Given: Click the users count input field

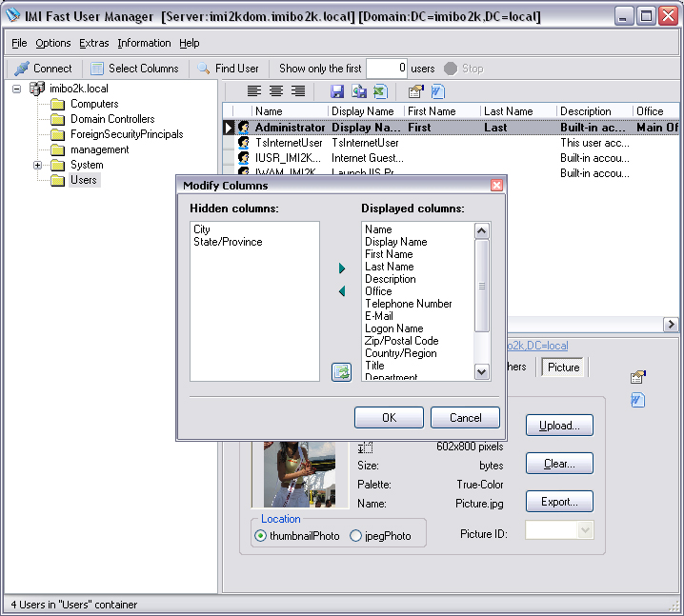Looking at the screenshot, I should pyautogui.click(x=387, y=69).
